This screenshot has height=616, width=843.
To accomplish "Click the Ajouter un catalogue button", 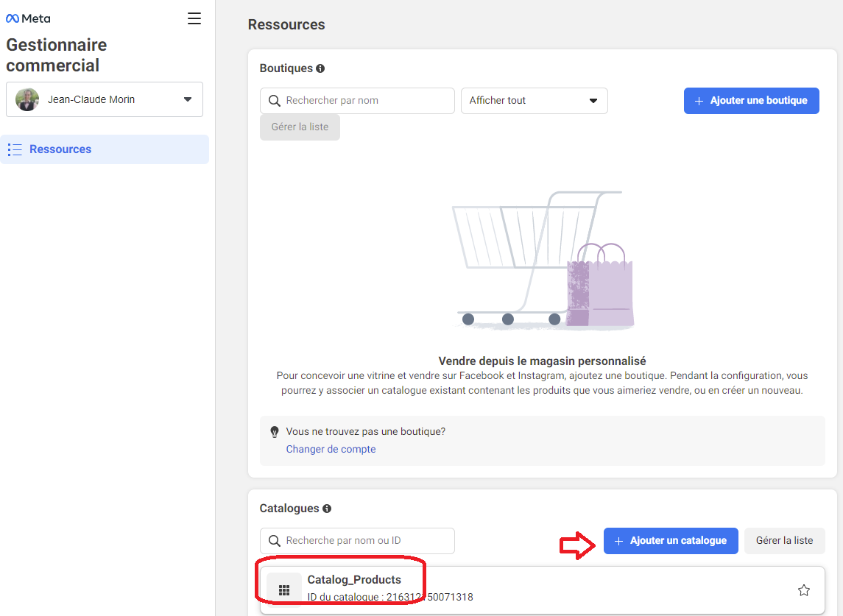I will coord(671,541).
